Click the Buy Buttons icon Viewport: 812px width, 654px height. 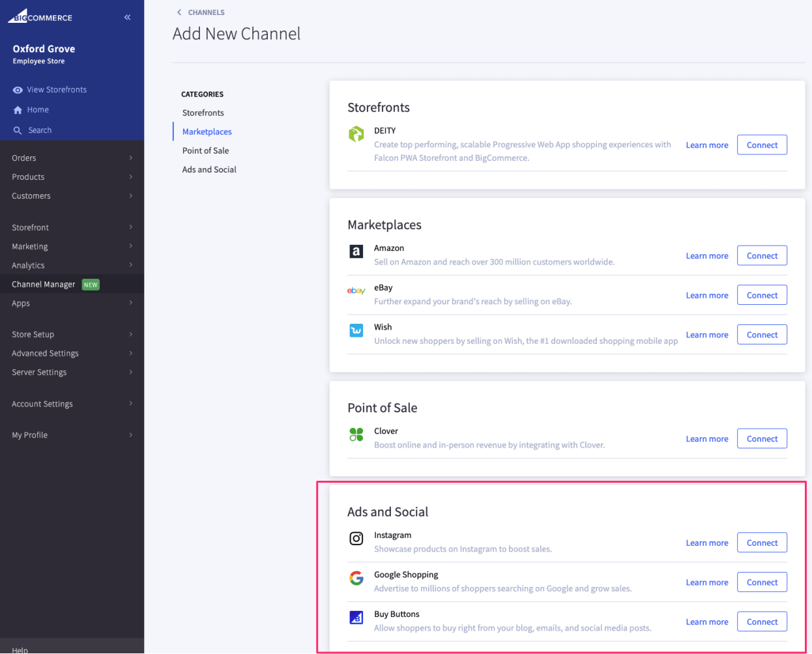point(356,618)
